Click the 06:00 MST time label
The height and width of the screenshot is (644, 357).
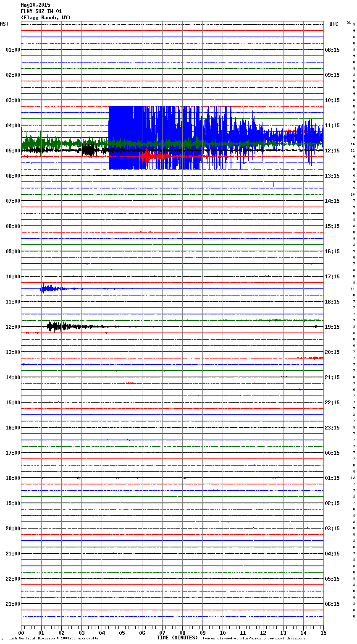click(x=13, y=176)
